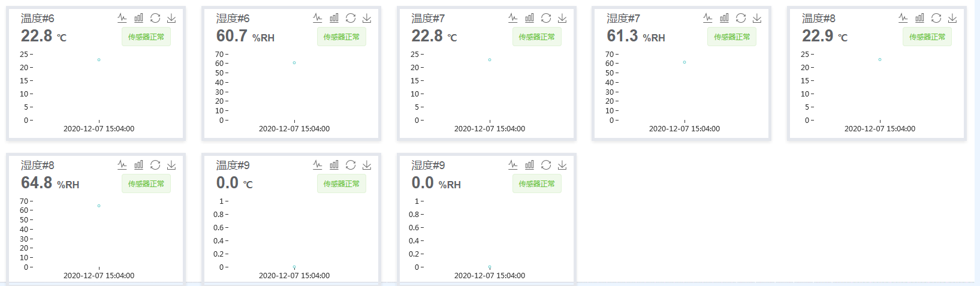The width and height of the screenshot is (980, 286).
Task: Select line chart icon on 温度#7 card
Action: coord(513,18)
